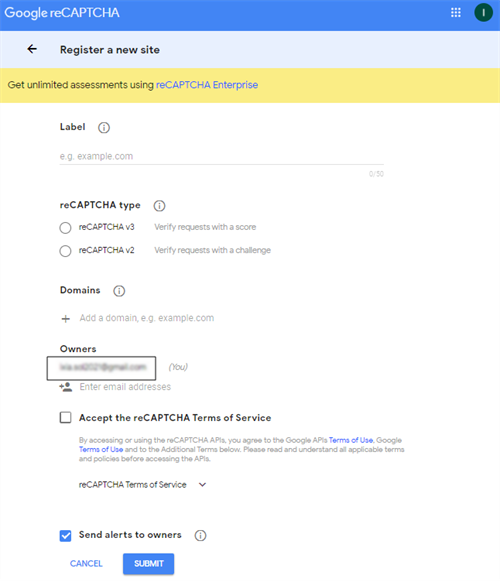Open the reCAPTCHA Enterprise link
500x582 pixels.
coord(207,85)
